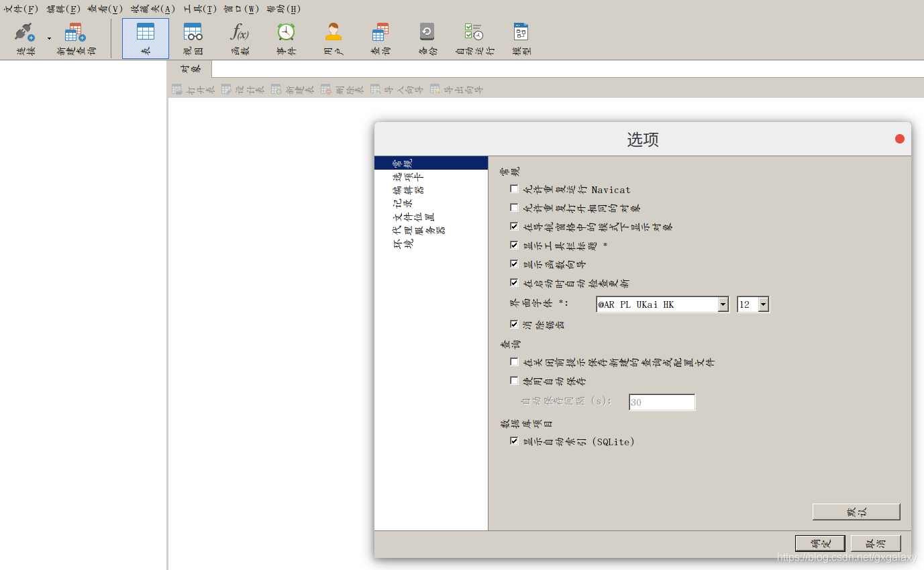Open the 收藏夹(A) menu
The image size is (924, 570).
153,9
